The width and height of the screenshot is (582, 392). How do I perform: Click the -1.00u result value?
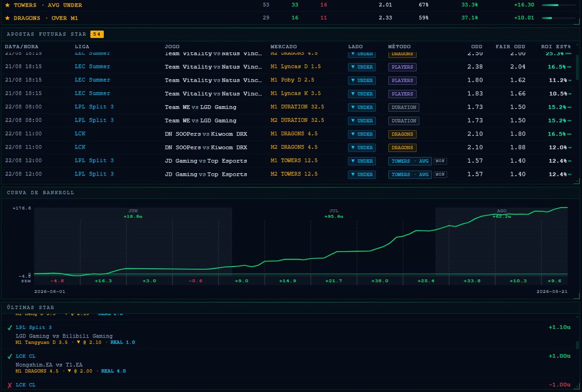pyautogui.click(x=559, y=385)
